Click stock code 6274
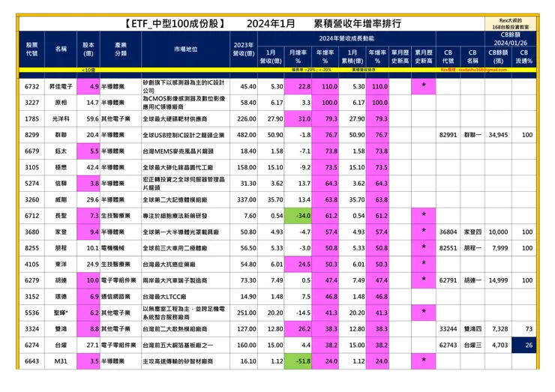The image size is (555, 392). [31, 345]
